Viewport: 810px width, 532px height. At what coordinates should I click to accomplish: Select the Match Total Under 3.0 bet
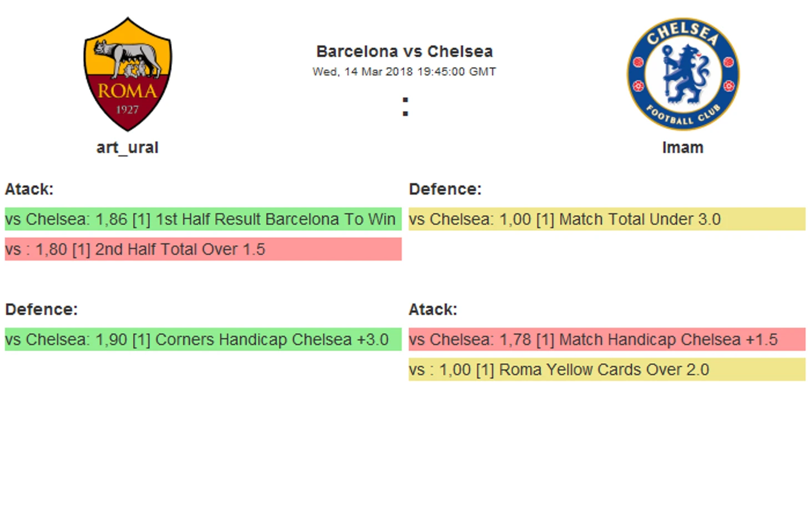tap(607, 219)
